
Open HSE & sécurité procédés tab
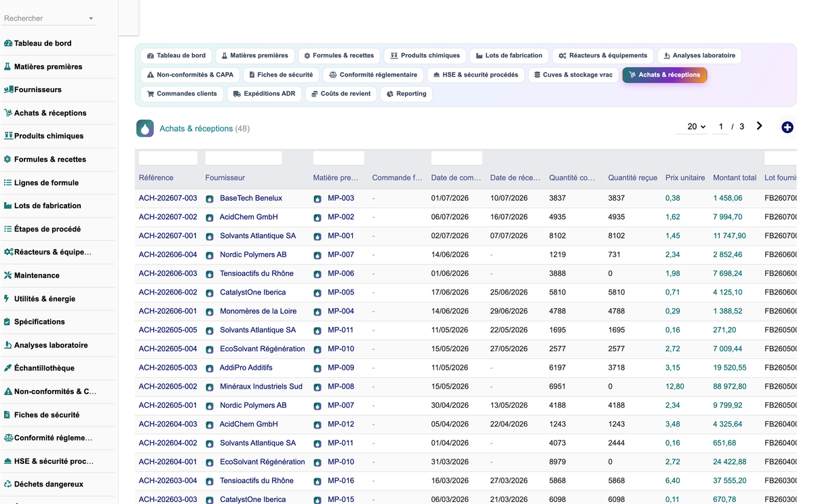tap(476, 75)
